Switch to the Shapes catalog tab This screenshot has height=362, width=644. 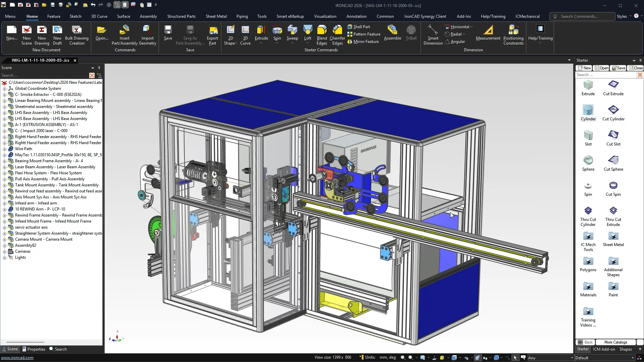tap(626, 349)
